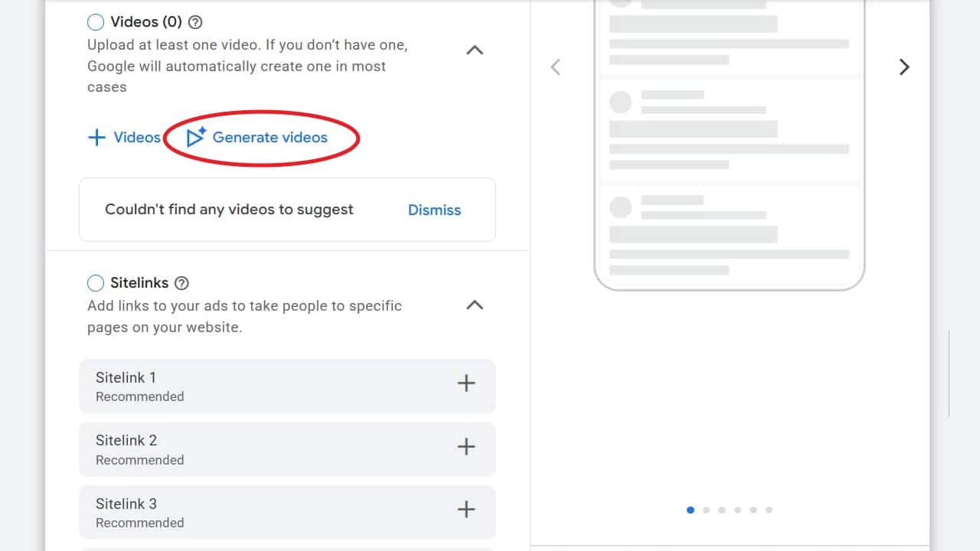Click the phone mockup ad preview
This screenshot has height=551, width=980.
click(x=730, y=145)
